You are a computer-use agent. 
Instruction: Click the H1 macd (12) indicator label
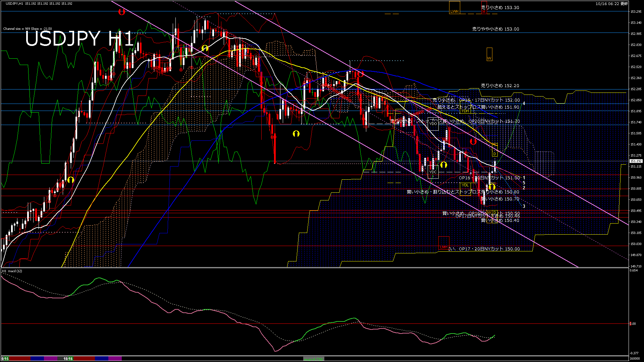coord(12,271)
